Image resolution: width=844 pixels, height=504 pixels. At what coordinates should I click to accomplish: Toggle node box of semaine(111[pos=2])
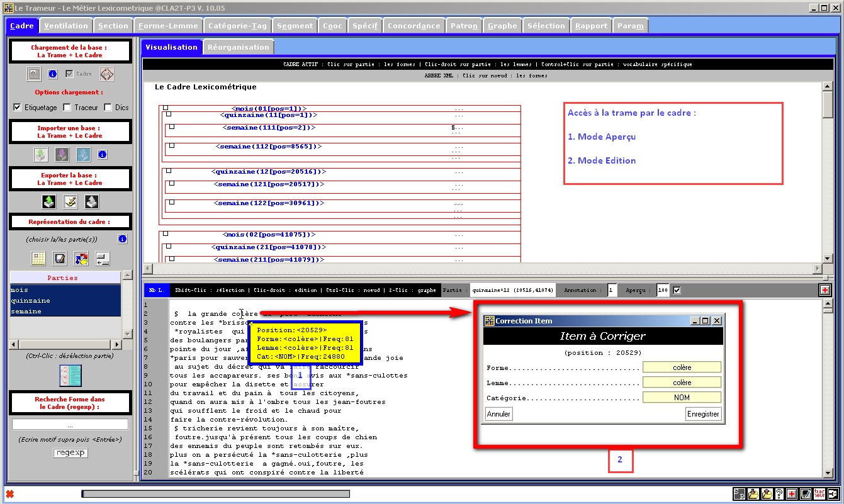(171, 127)
